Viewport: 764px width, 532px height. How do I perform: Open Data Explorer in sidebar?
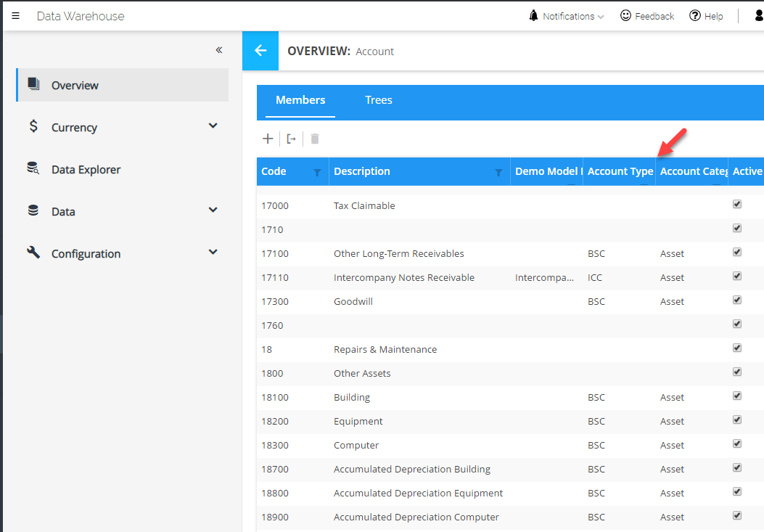pos(86,169)
